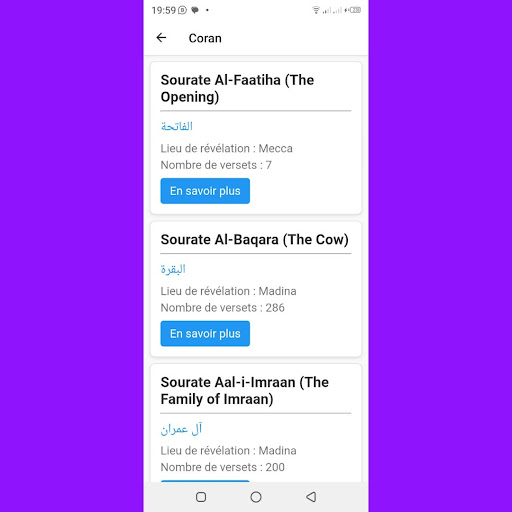This screenshot has height=512, width=512.
Task: Tap the chat notification icon in status bar
Action: (x=195, y=10)
